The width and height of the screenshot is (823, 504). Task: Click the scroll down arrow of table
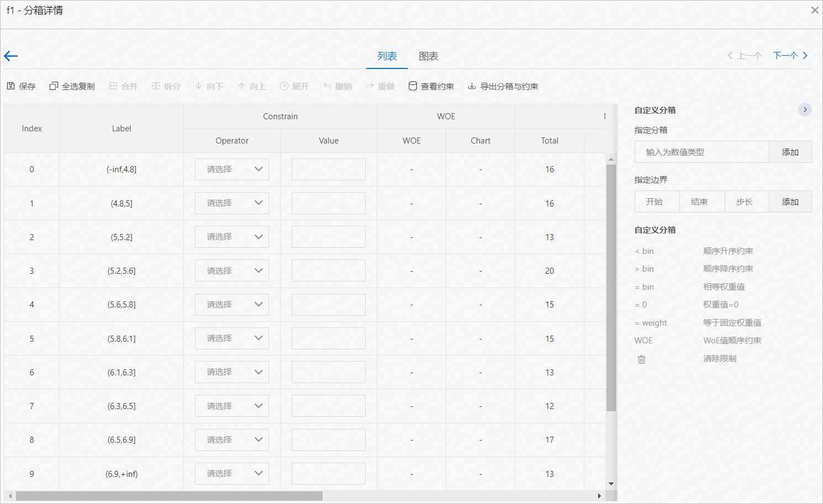coord(611,484)
